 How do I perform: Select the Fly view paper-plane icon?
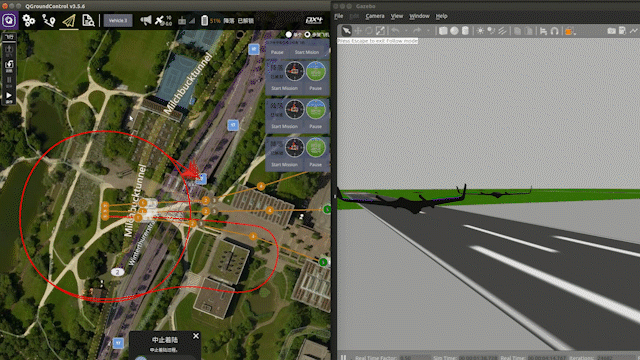[x=69, y=21]
